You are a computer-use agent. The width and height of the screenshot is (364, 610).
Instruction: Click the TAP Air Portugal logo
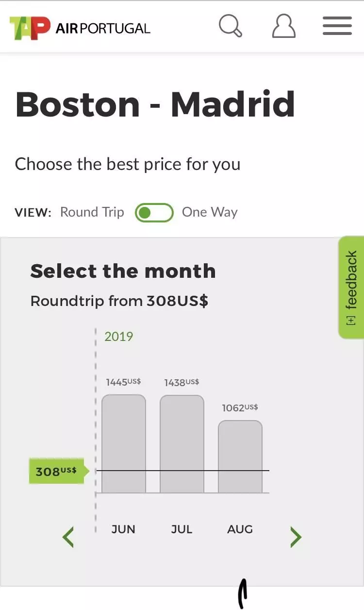pyautogui.click(x=80, y=28)
